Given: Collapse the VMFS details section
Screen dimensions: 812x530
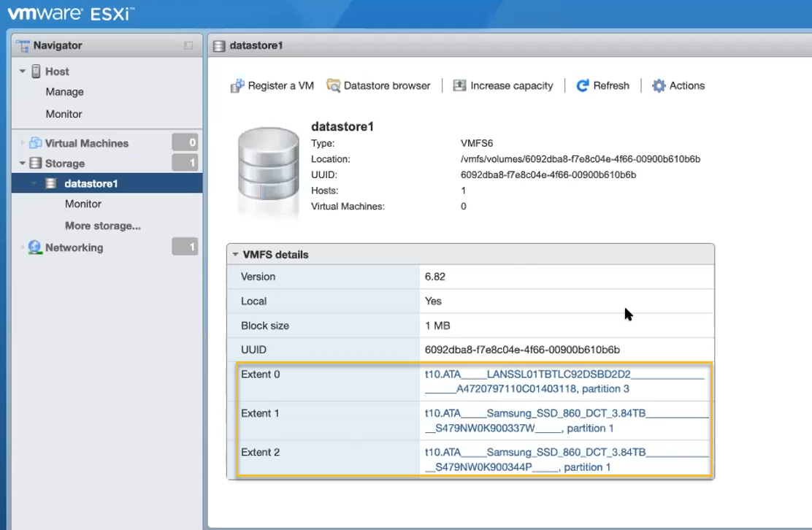Looking at the screenshot, I should (235, 255).
